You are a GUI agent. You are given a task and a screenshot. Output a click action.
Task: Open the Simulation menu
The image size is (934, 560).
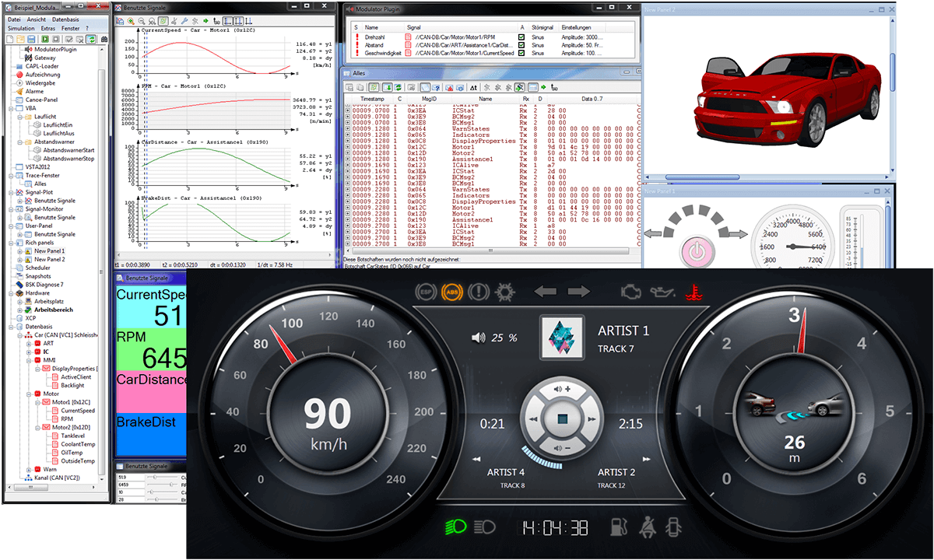pyautogui.click(x=21, y=28)
